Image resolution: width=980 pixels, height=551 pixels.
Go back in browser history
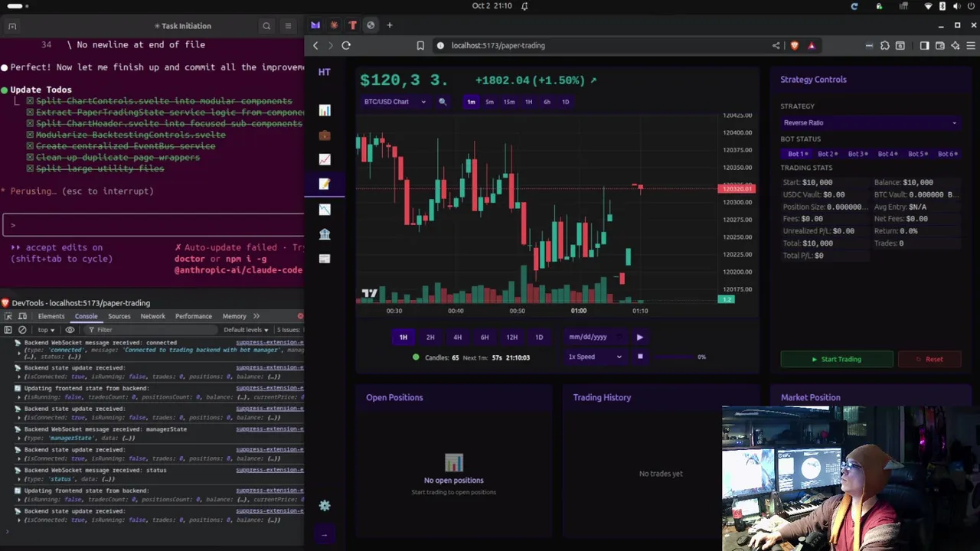pos(315,45)
